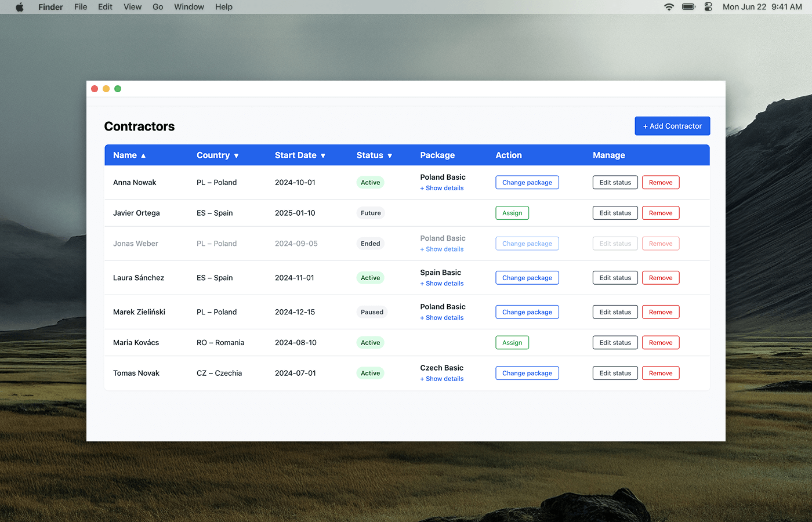Screen dimensions: 812x522
Task: Sort table by Name column arrow
Action: point(143,155)
